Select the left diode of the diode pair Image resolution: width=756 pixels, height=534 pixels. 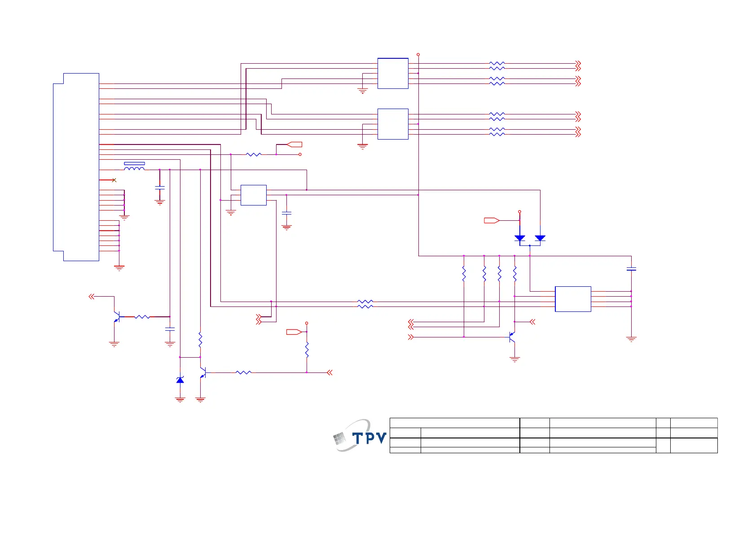520,238
